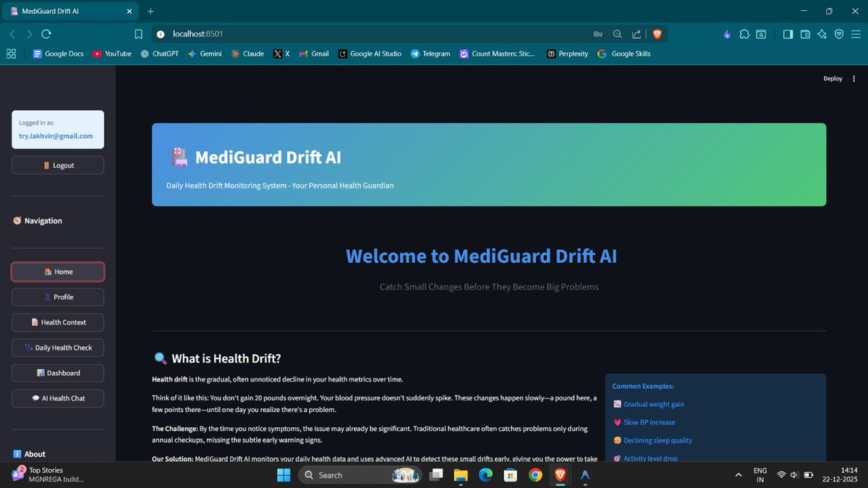868x488 pixels.
Task: Open the Google Docs bookmark
Action: 59,54
